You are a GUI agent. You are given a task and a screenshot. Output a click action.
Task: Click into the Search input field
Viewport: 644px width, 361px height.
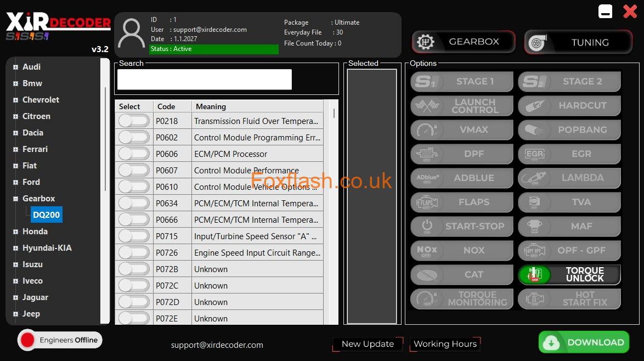[x=204, y=80]
